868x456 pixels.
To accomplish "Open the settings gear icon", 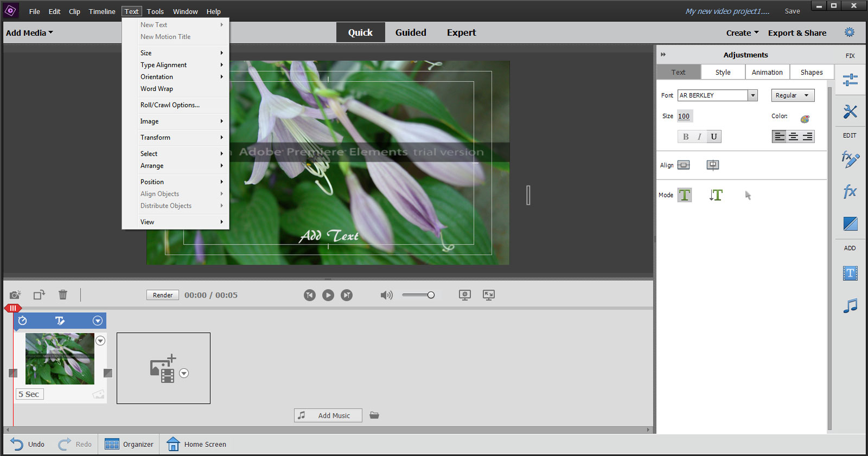I will coord(850,33).
